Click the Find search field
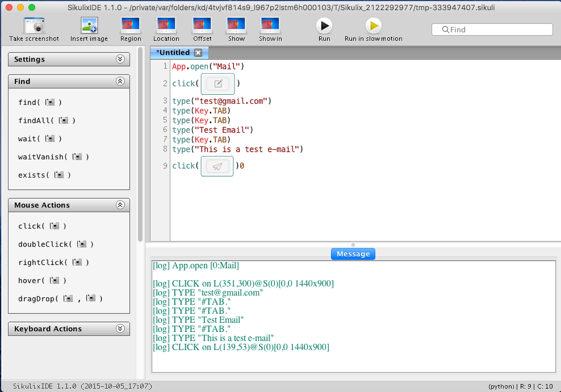The width and height of the screenshot is (561, 392). (492, 29)
